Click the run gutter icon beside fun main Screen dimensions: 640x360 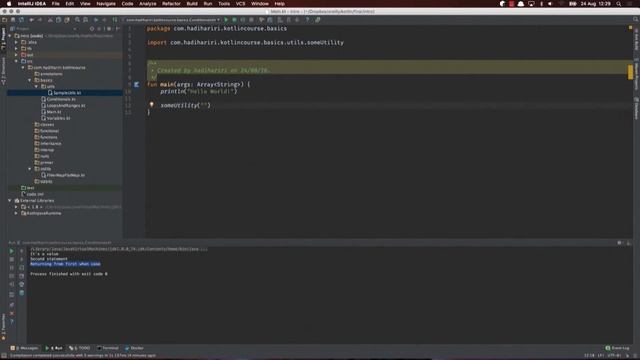pyautogui.click(x=136, y=84)
